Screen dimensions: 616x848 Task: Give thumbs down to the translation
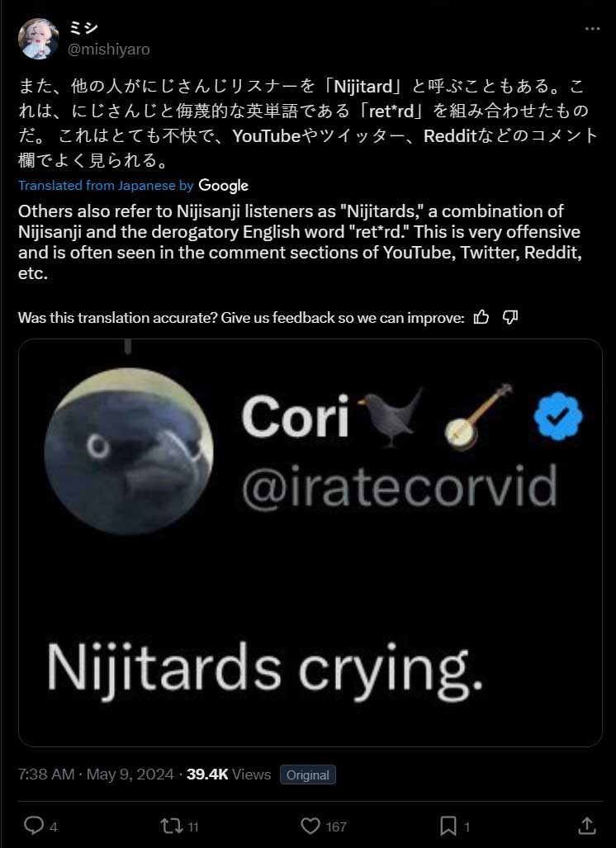coord(510,317)
